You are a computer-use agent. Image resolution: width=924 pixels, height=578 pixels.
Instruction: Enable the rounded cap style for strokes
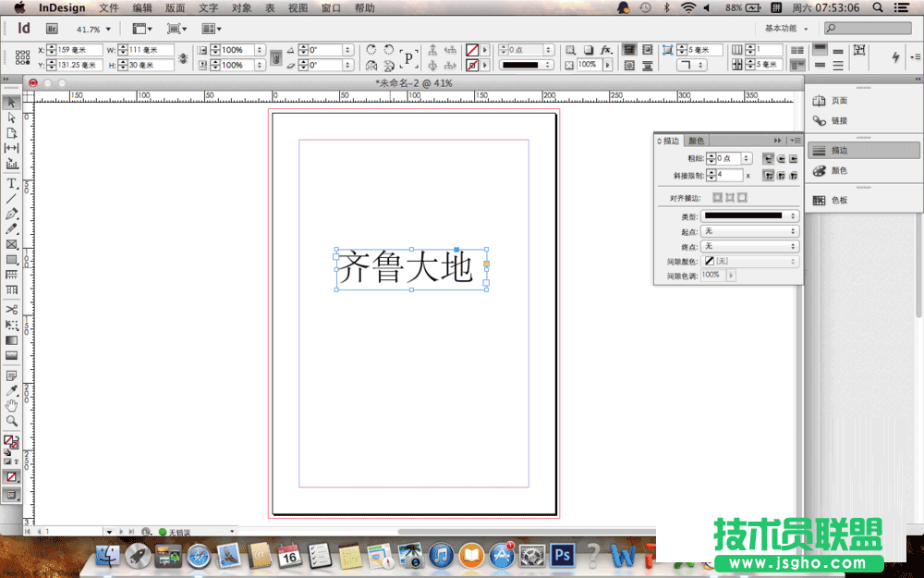(780, 158)
